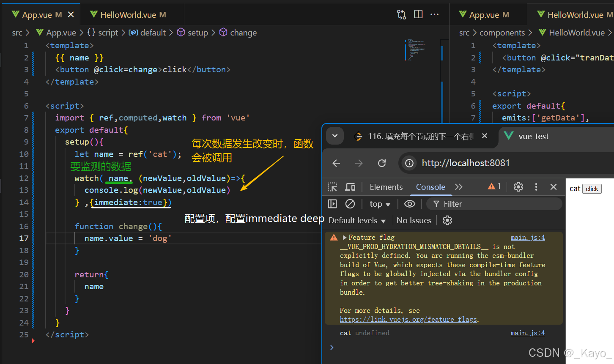Switch to the vue test browser tab
This screenshot has width=614, height=364.
pos(533,136)
